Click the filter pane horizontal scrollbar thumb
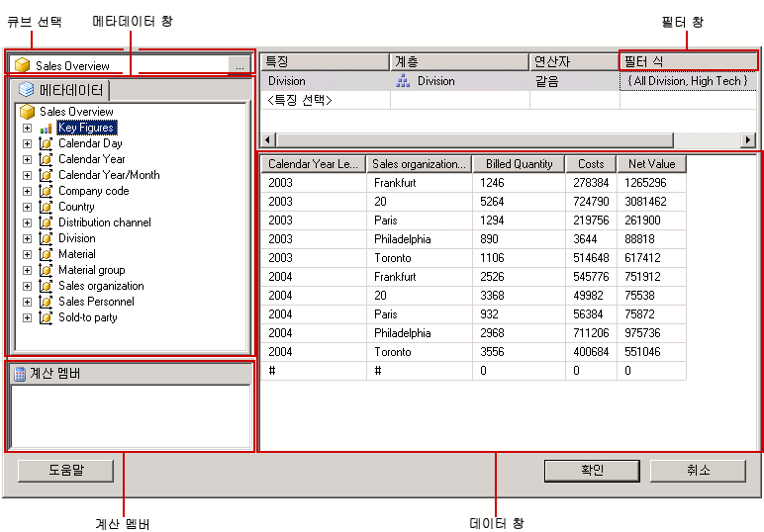Screen dimensions: 764x532 pyautogui.click(x=475, y=140)
